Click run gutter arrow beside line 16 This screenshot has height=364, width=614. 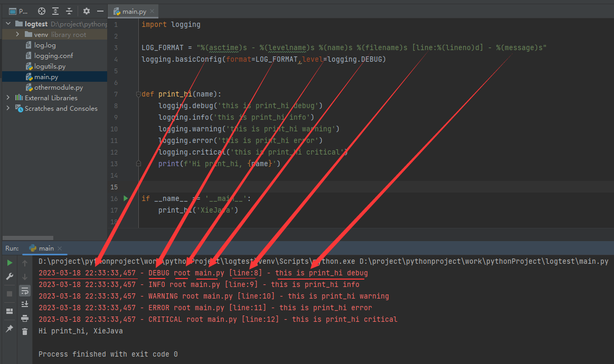126,198
